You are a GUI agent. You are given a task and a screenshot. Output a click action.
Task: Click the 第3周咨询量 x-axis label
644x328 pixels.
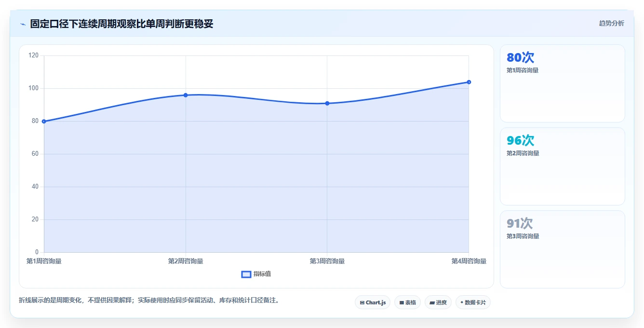[327, 261]
